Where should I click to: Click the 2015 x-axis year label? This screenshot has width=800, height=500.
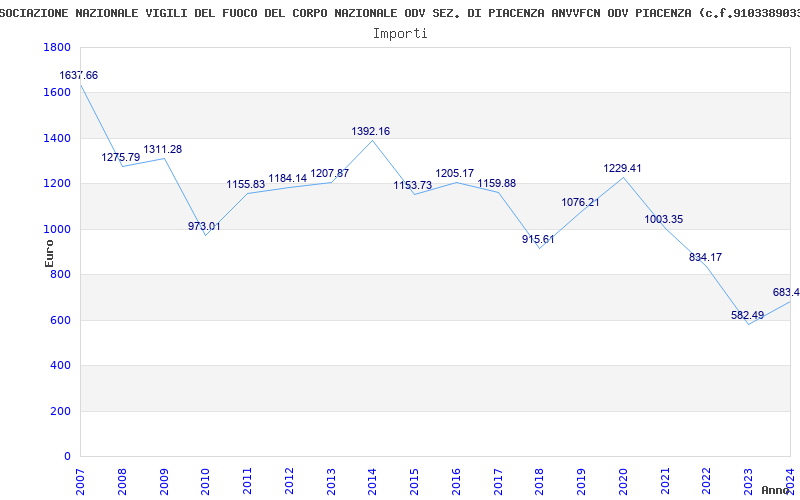(x=414, y=482)
